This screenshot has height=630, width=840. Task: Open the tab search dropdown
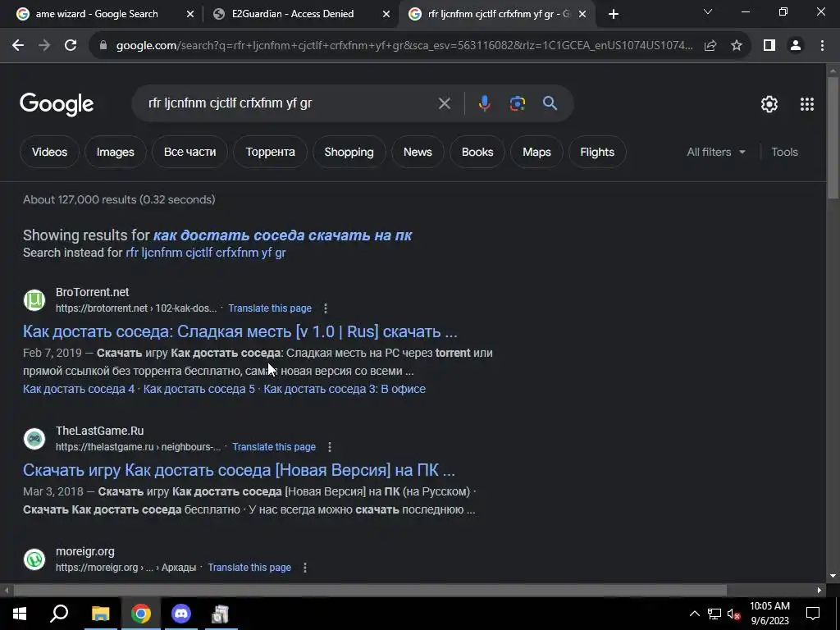pyautogui.click(x=708, y=11)
